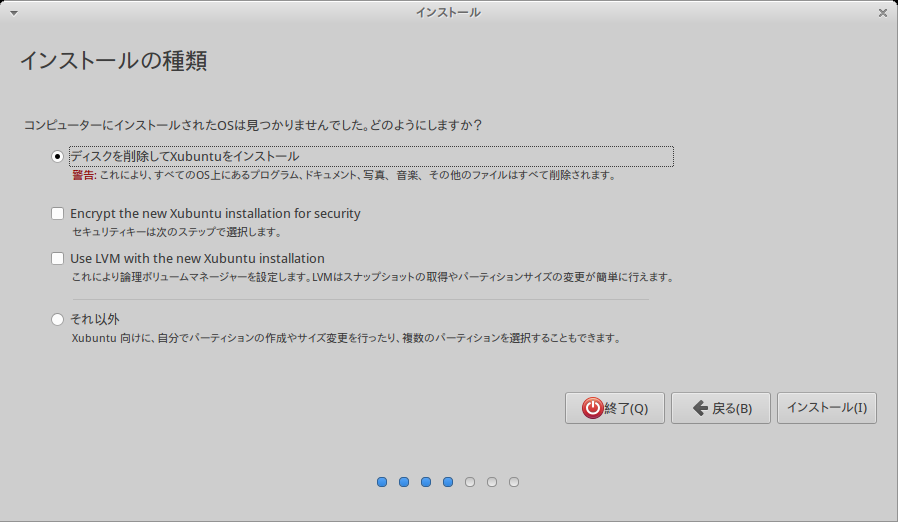Click the Xubuntu 向けに partition description text
898x522 pixels.
pos(347,338)
